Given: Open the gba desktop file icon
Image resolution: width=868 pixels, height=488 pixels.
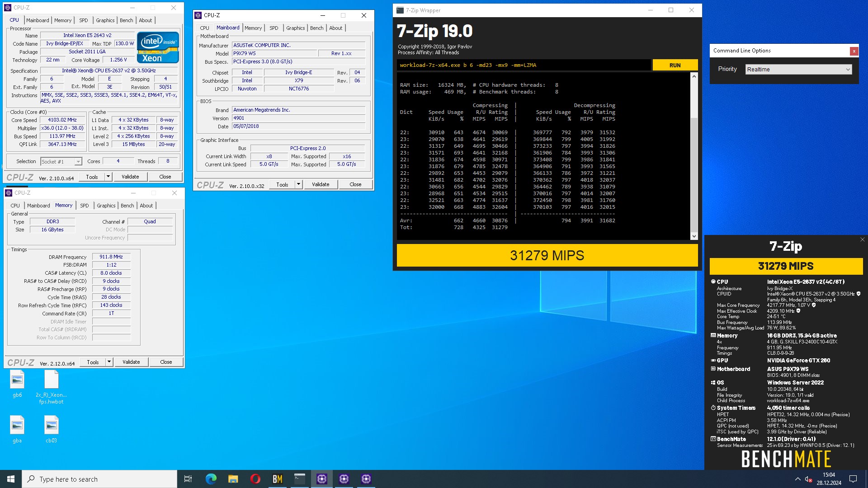Looking at the screenshot, I should coord(17,429).
